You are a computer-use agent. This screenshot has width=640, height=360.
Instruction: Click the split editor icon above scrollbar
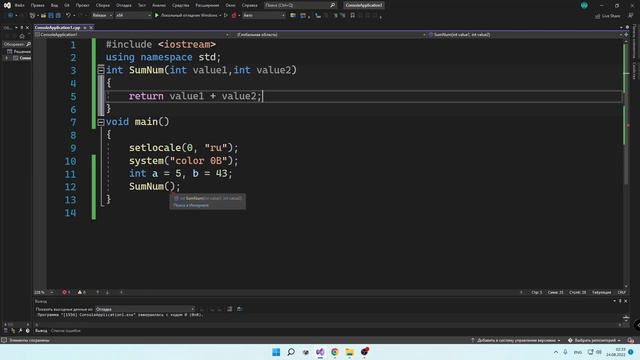tap(626, 35)
